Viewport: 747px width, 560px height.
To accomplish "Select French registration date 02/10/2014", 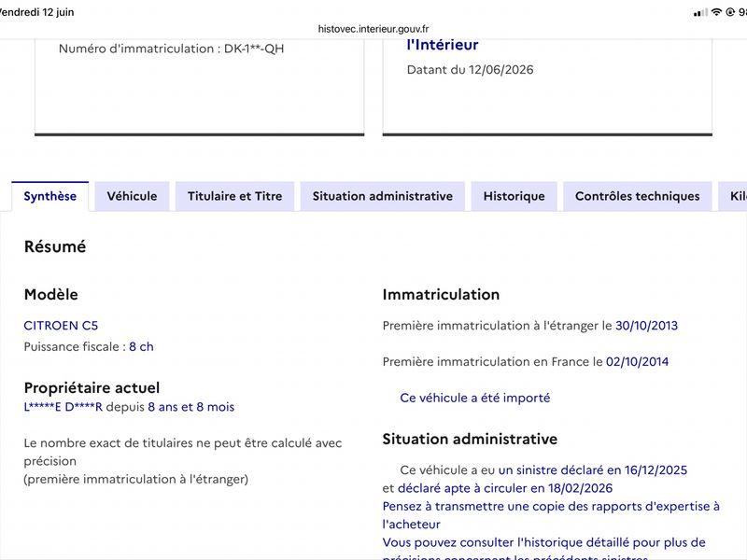I will pyautogui.click(x=637, y=362).
